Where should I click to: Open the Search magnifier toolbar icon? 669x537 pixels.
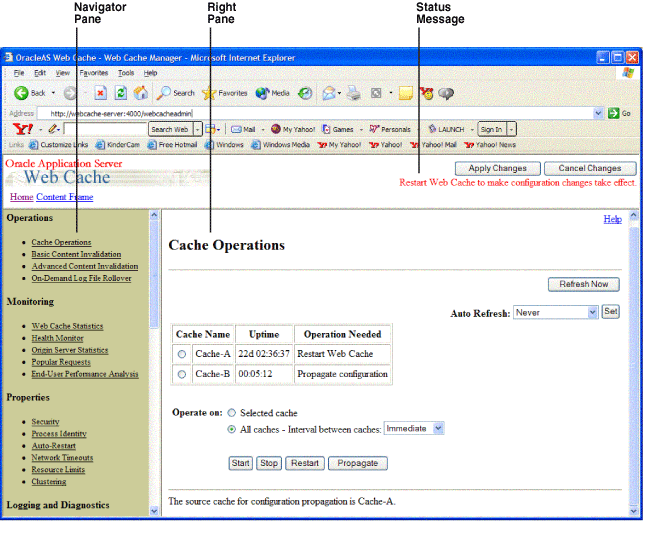coord(163,93)
